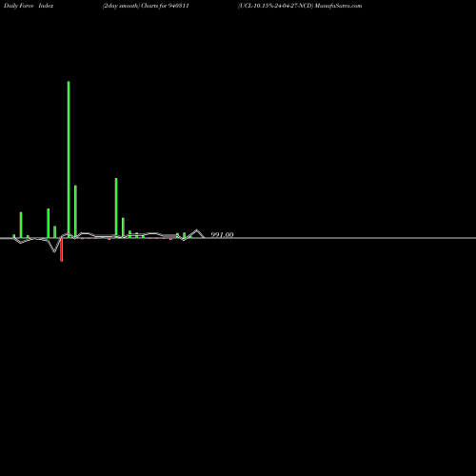Click the 'Daily Force Index' title text
This screenshot has height=476, width=476.
[x=29, y=6]
